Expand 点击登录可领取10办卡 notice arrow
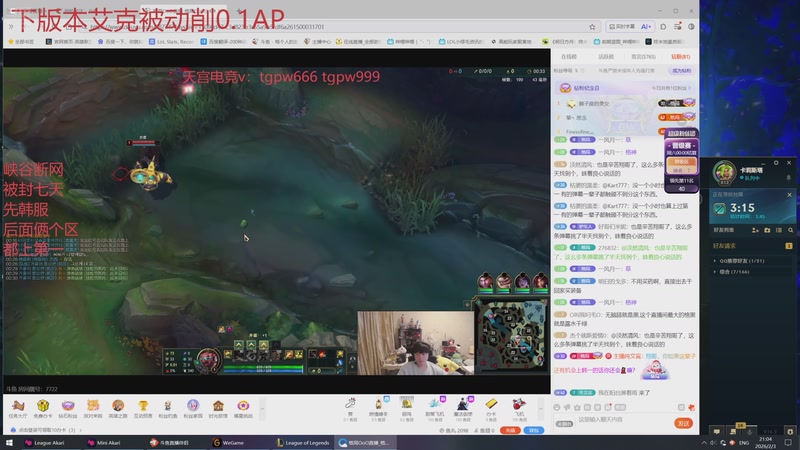Screen dimensions: 800x450 pyautogui.click(x=80, y=430)
